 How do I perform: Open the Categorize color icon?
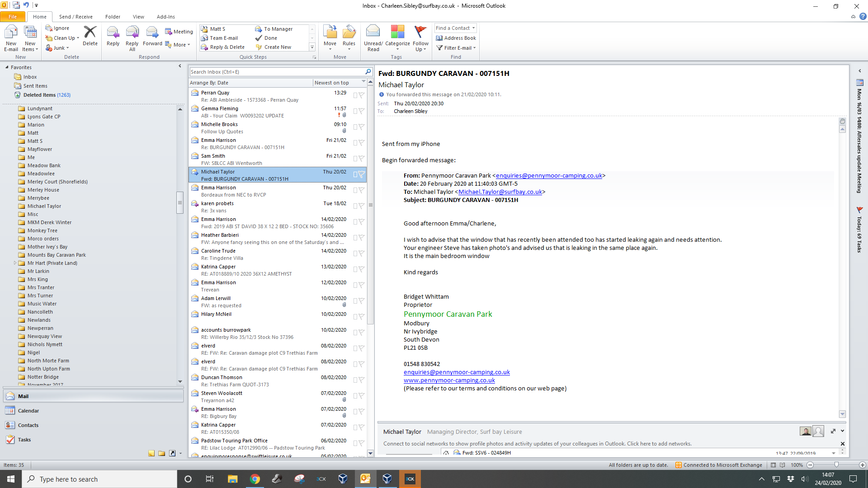(397, 32)
